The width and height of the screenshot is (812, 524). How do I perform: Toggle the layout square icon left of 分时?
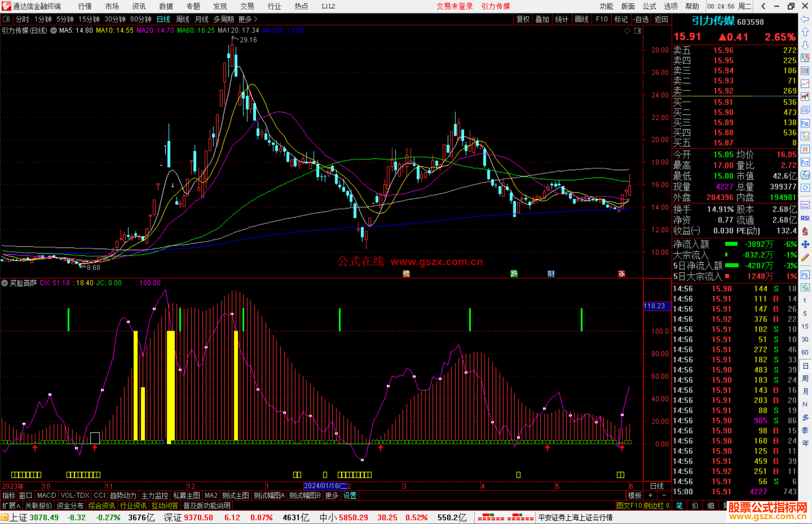tap(6, 19)
